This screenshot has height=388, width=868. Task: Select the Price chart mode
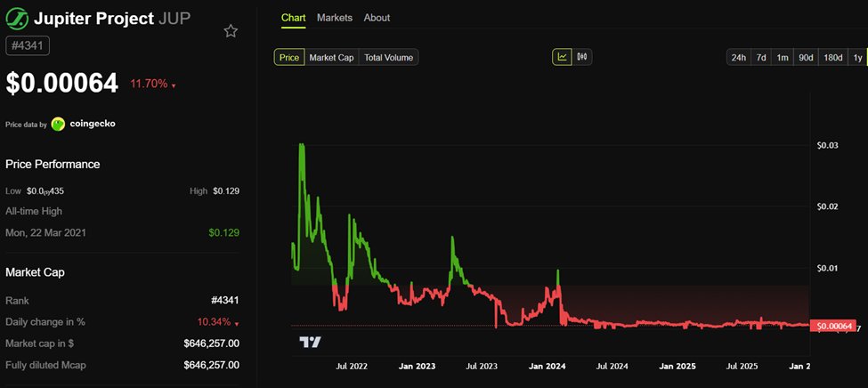289,58
